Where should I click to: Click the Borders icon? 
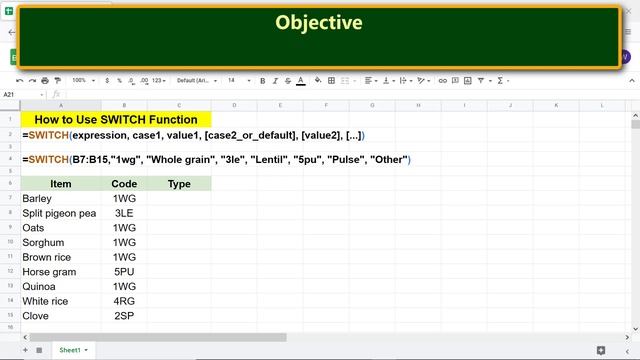pyautogui.click(x=331, y=81)
